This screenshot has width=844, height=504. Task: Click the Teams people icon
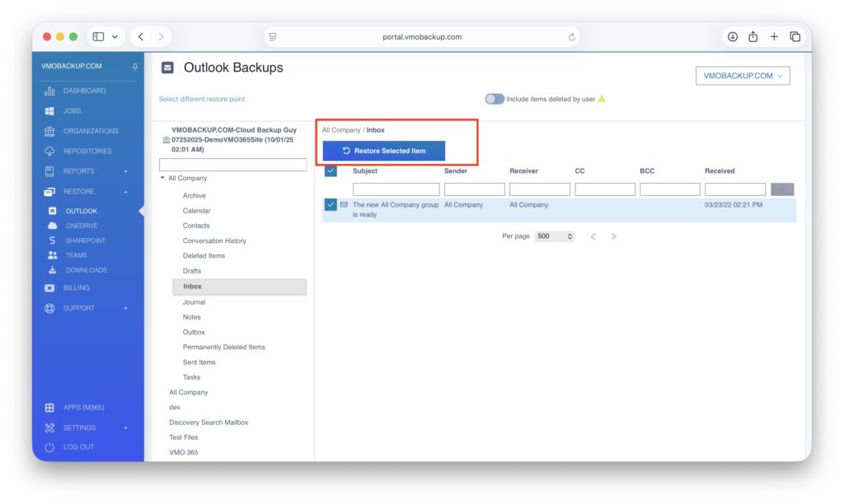(53, 255)
